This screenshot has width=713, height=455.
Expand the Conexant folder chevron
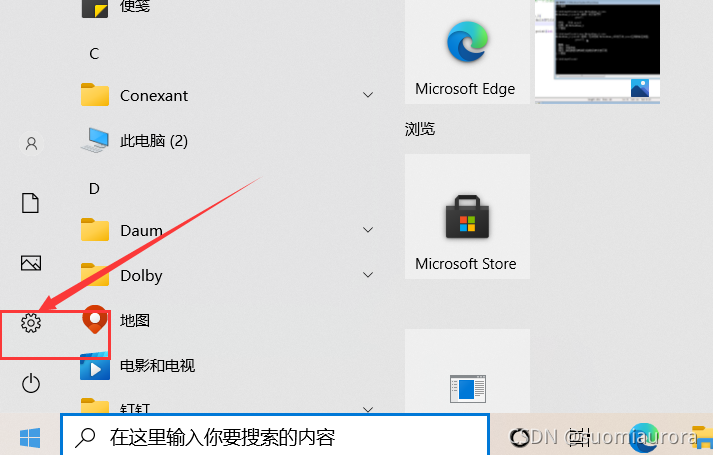pos(368,95)
